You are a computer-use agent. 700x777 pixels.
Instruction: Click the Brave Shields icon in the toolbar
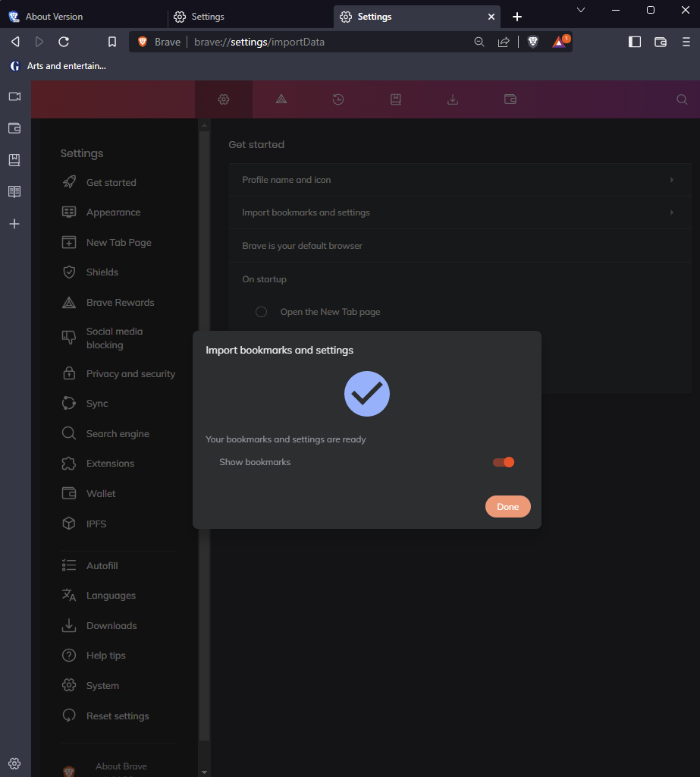point(532,42)
